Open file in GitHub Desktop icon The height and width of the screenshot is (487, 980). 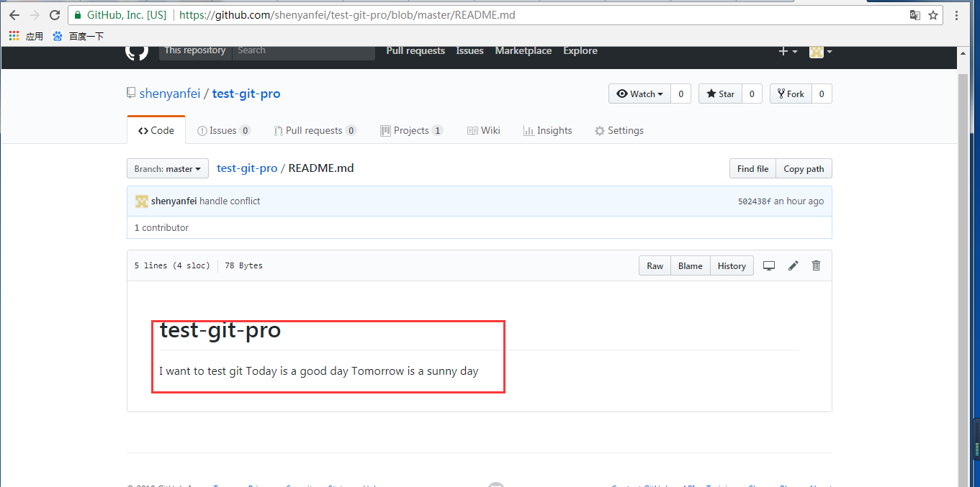pyautogui.click(x=769, y=265)
